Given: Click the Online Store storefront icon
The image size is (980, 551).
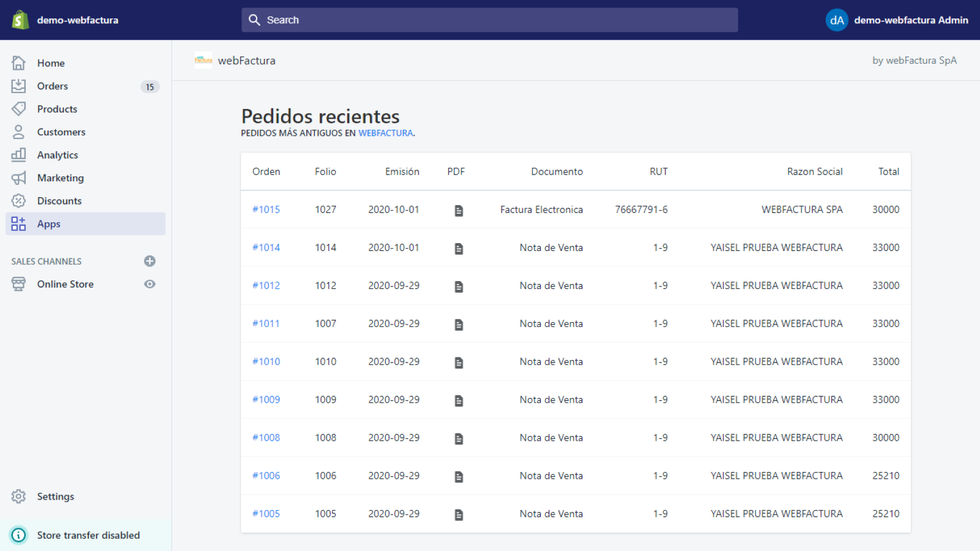Looking at the screenshot, I should click(x=19, y=284).
